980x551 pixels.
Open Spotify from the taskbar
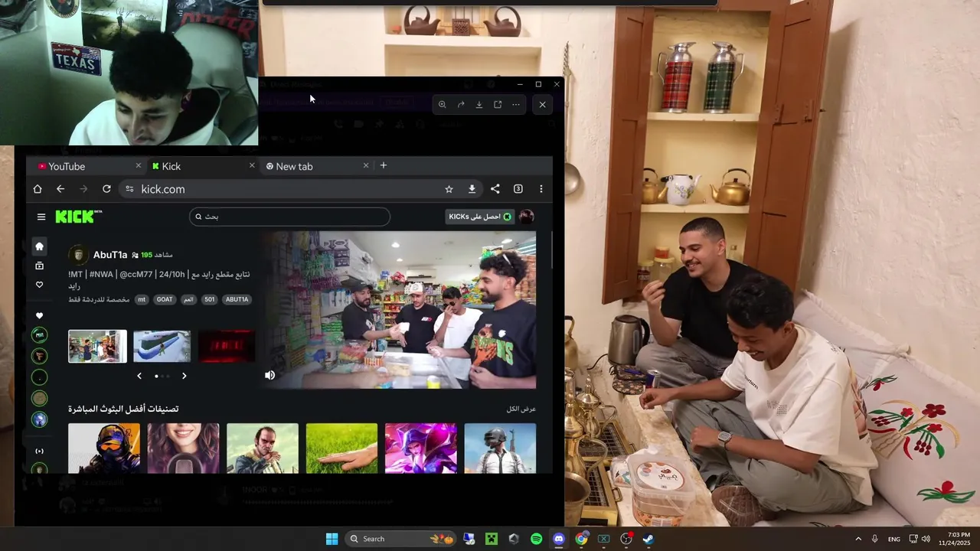click(536, 539)
